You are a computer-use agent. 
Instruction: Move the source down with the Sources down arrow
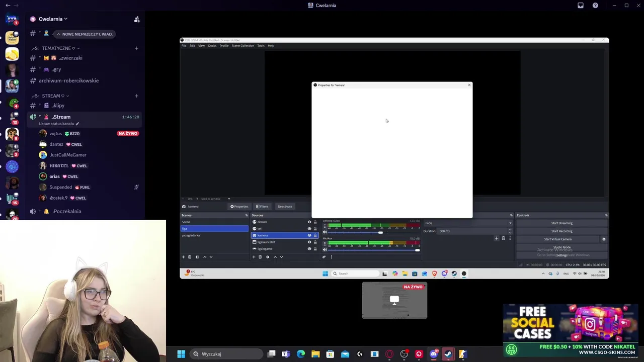281,257
